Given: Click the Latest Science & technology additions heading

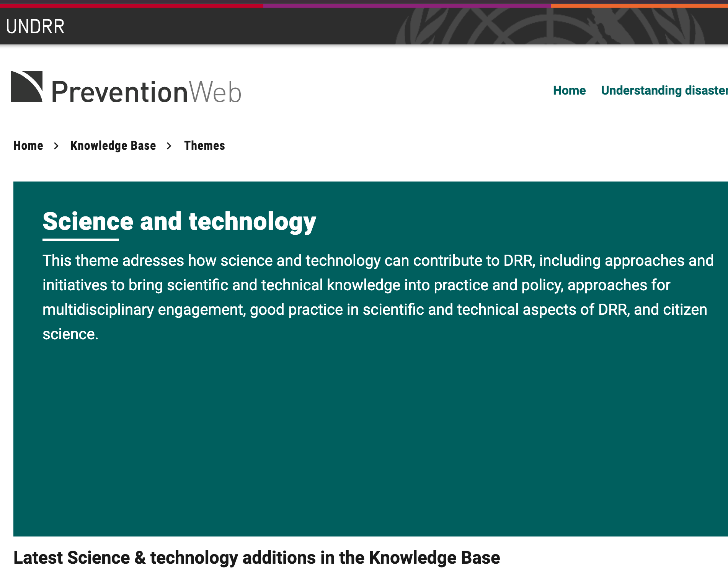Looking at the screenshot, I should coord(256,558).
